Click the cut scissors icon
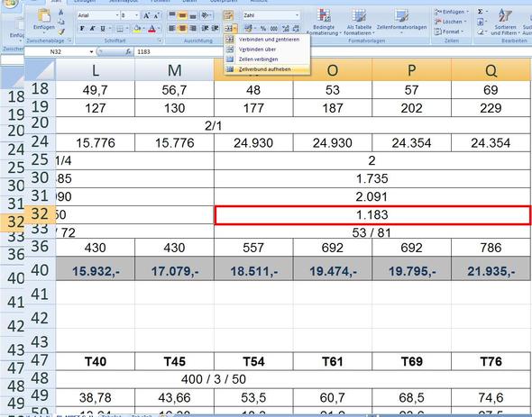 [x=61, y=13]
